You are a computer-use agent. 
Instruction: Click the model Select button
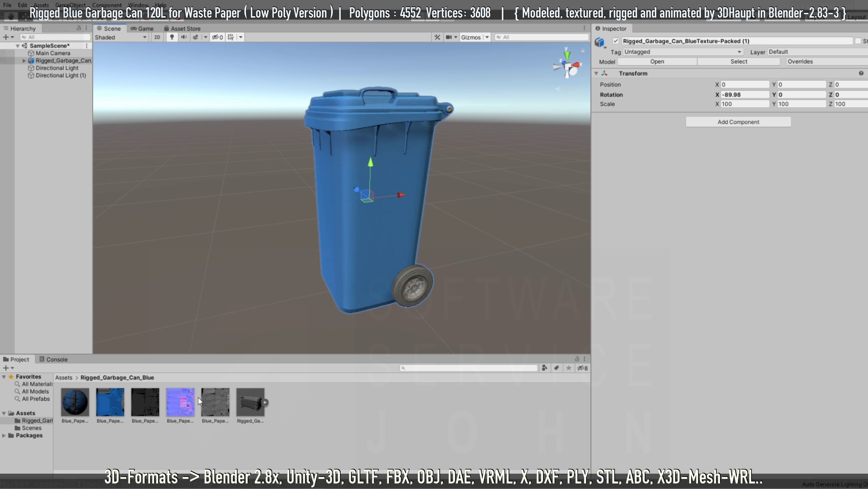point(739,62)
